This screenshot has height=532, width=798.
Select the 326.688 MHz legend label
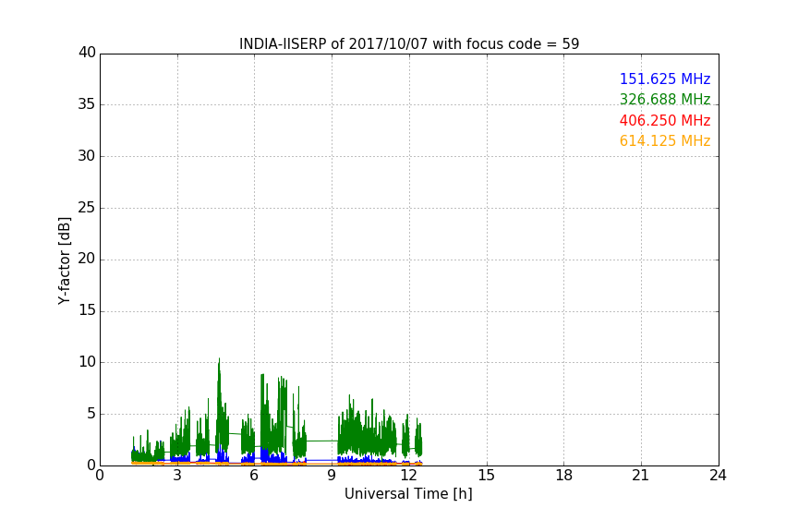click(x=665, y=99)
